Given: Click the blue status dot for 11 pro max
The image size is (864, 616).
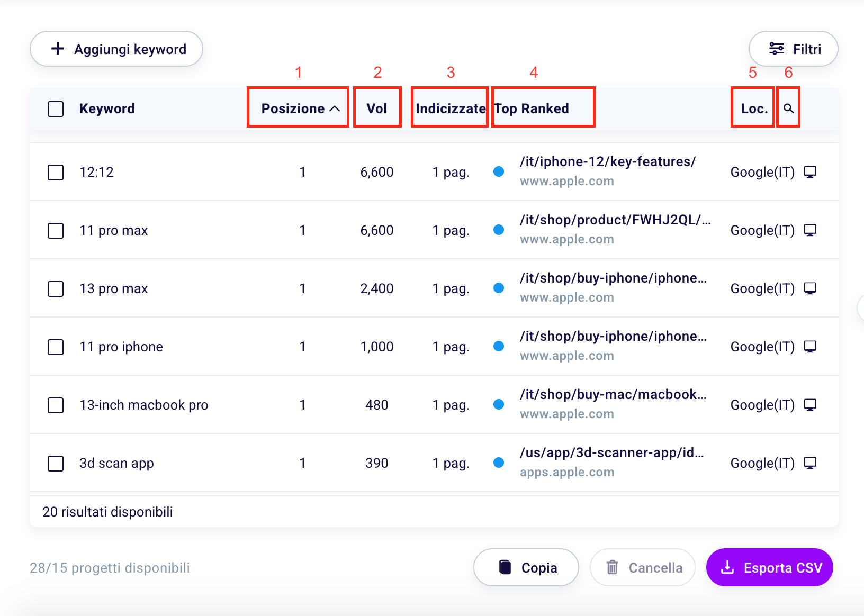Looking at the screenshot, I should point(498,230).
